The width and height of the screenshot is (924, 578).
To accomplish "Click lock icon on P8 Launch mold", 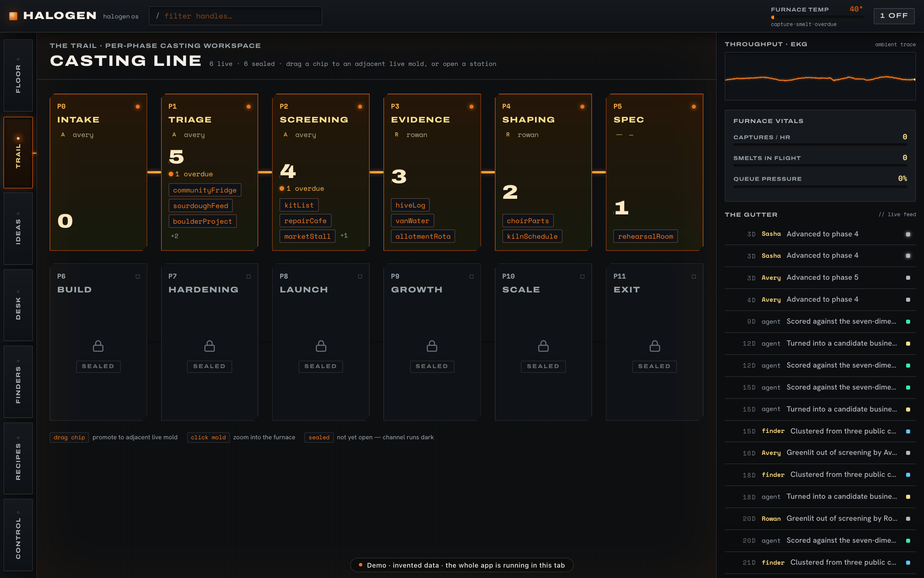I will (321, 346).
